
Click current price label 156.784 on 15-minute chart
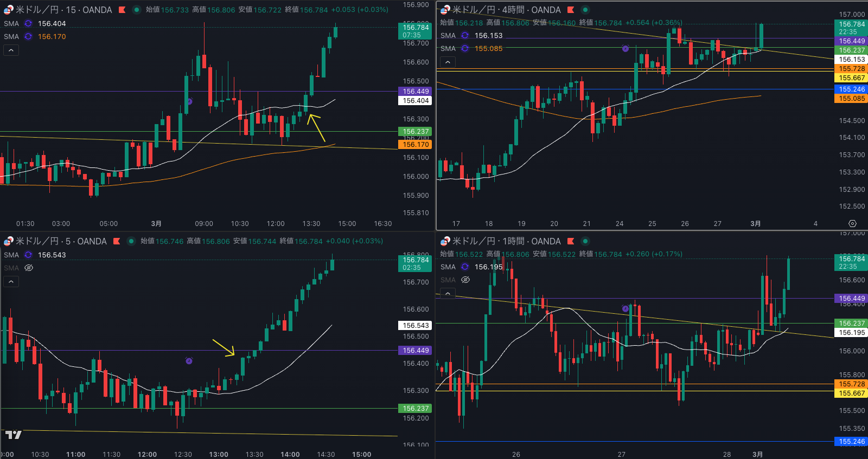click(416, 28)
